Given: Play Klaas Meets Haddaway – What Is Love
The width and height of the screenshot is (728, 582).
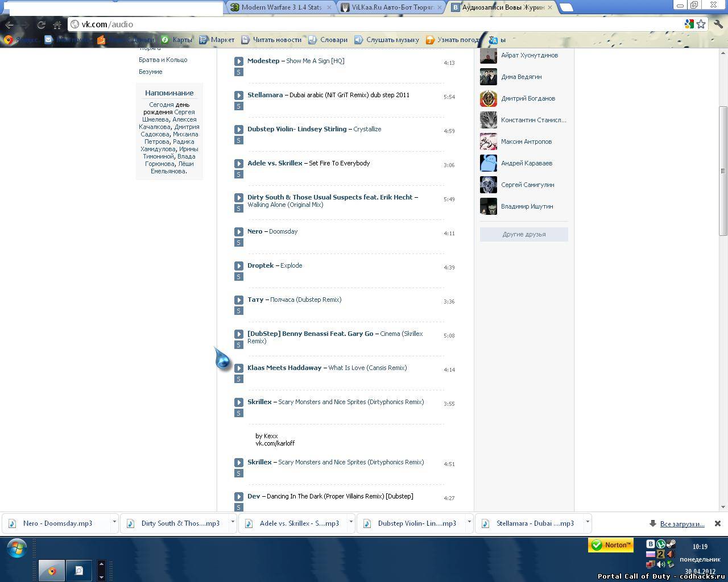Looking at the screenshot, I should (x=239, y=368).
